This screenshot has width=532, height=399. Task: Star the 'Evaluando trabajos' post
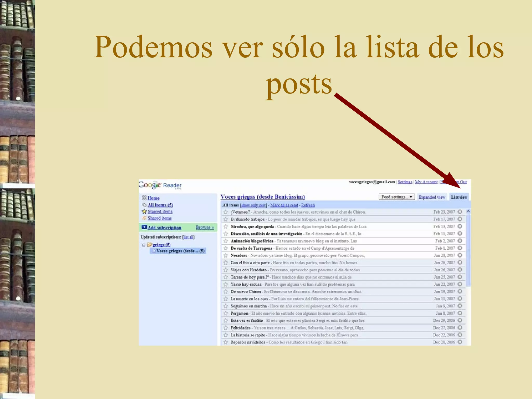click(x=226, y=219)
